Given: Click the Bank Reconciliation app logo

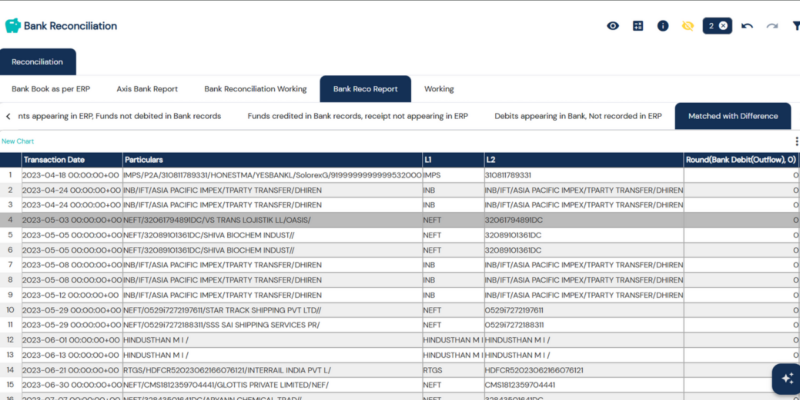Looking at the screenshot, I should [14, 25].
